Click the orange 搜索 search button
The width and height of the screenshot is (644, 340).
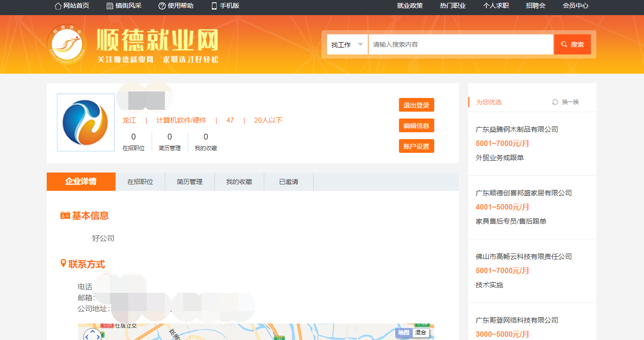coord(572,44)
